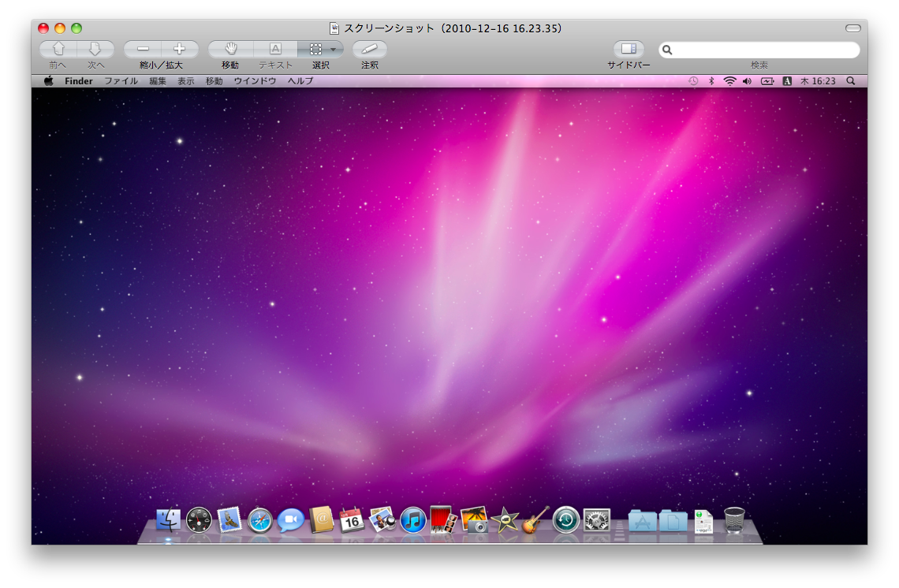Image resolution: width=899 pixels, height=588 pixels.
Task: Open iCal showing 16 in the Dock
Action: pyautogui.click(x=352, y=519)
